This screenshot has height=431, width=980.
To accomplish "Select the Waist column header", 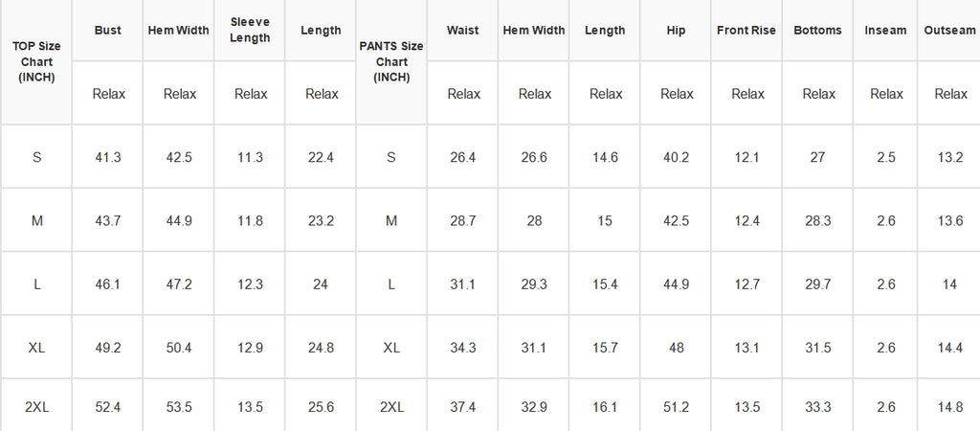I will point(462,30).
